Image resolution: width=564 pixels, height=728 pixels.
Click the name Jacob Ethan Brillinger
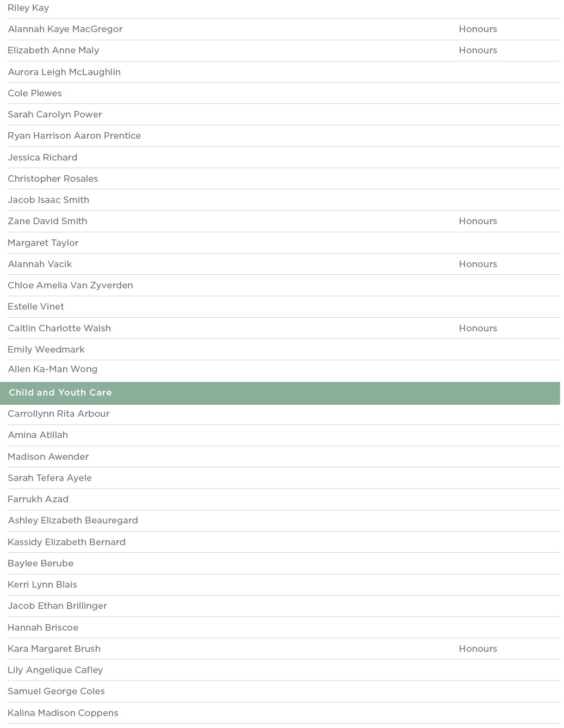pos(57,606)
